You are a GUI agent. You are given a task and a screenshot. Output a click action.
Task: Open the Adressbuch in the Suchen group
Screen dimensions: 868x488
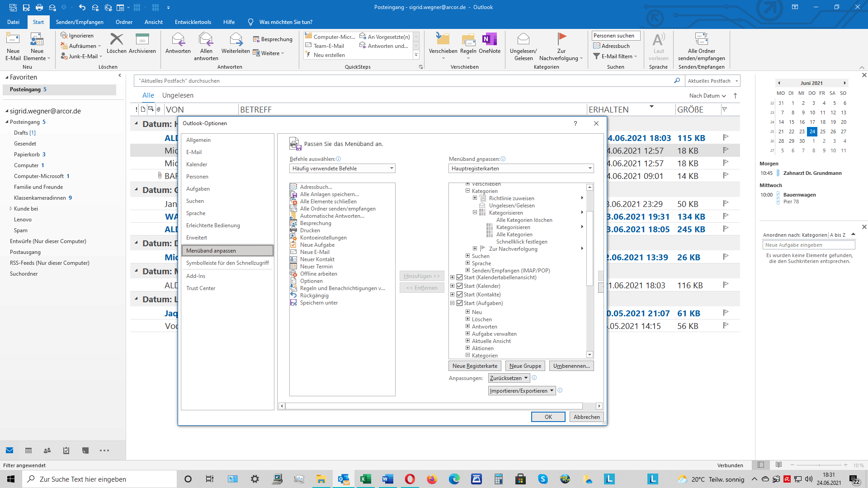[611, 46]
